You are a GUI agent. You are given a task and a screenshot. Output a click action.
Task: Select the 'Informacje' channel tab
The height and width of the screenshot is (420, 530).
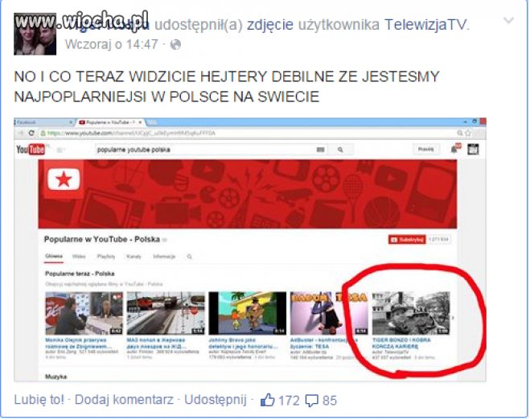pyautogui.click(x=164, y=257)
